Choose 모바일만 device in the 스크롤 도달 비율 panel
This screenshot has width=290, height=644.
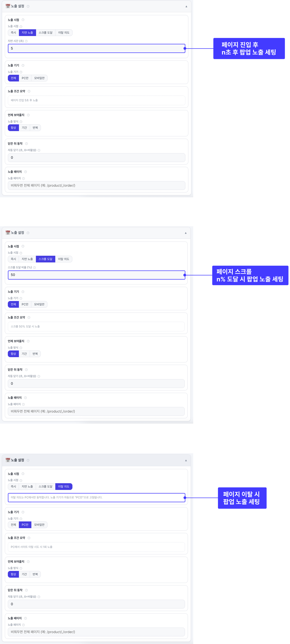(x=39, y=304)
